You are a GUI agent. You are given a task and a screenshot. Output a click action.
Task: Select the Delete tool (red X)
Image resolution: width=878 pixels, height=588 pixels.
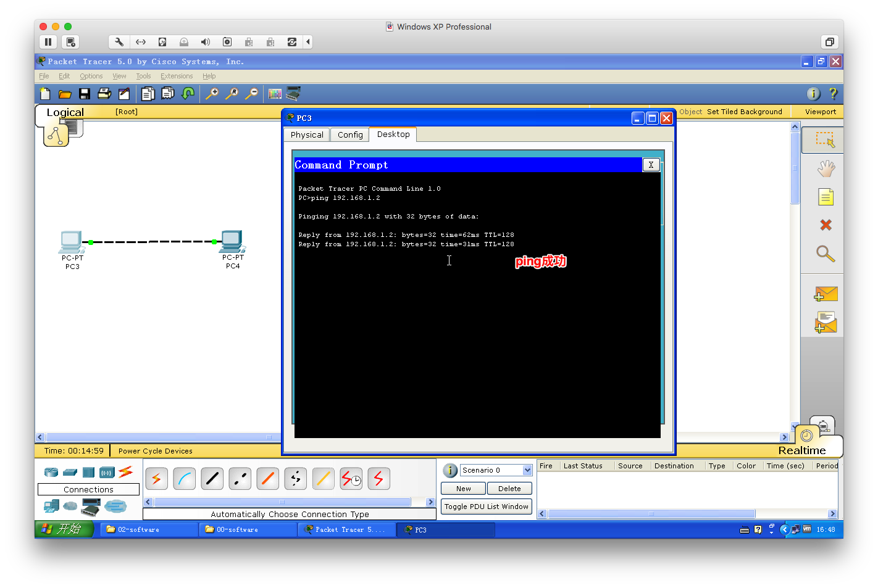pos(826,225)
